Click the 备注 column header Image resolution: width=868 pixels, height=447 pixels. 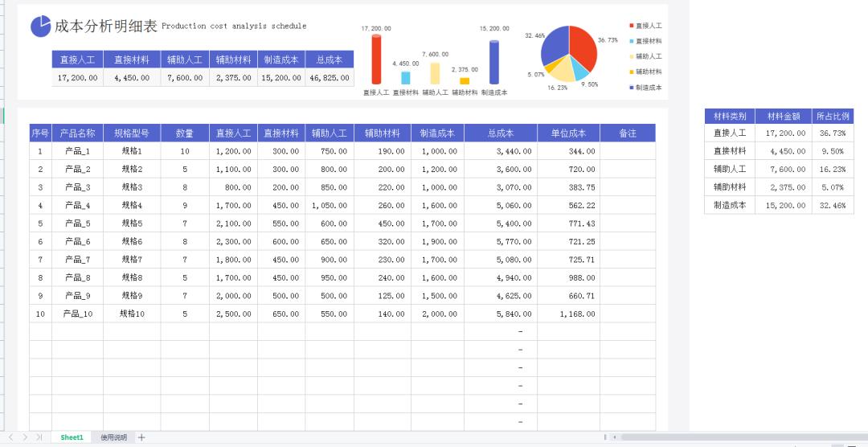pyautogui.click(x=628, y=133)
